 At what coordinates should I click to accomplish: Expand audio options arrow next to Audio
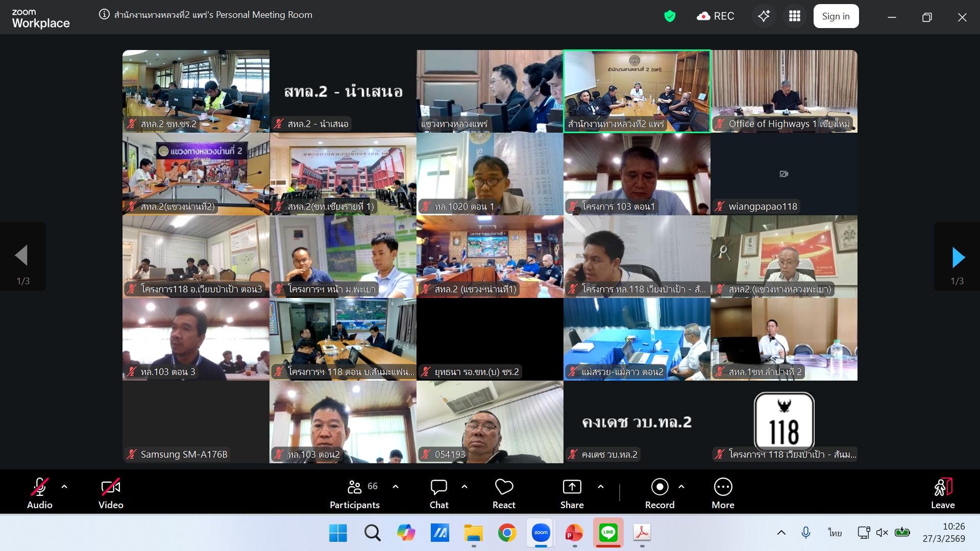click(64, 487)
